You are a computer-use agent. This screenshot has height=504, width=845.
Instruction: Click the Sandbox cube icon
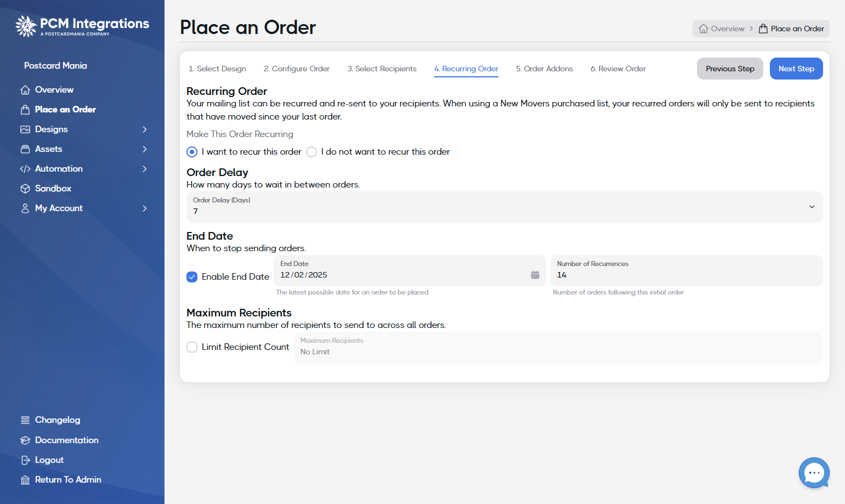25,189
